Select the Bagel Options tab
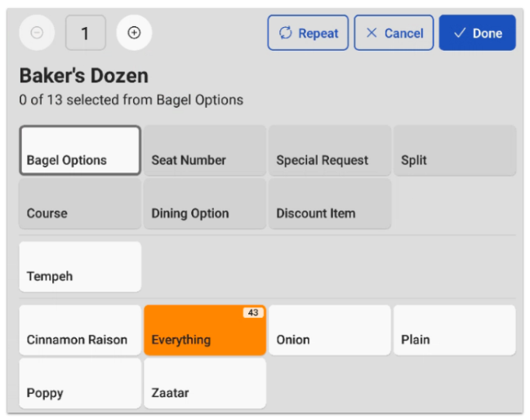Screen dimensions: 530x420 point(80,150)
